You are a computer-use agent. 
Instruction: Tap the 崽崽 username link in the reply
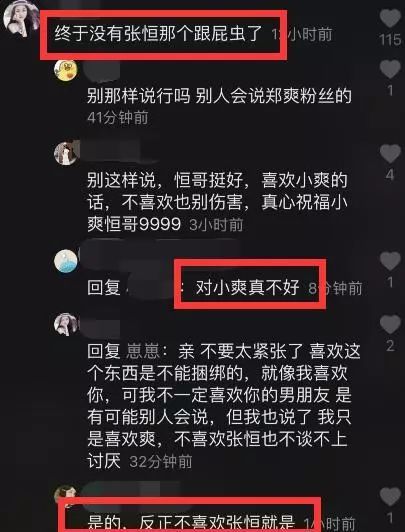pyautogui.click(x=142, y=351)
